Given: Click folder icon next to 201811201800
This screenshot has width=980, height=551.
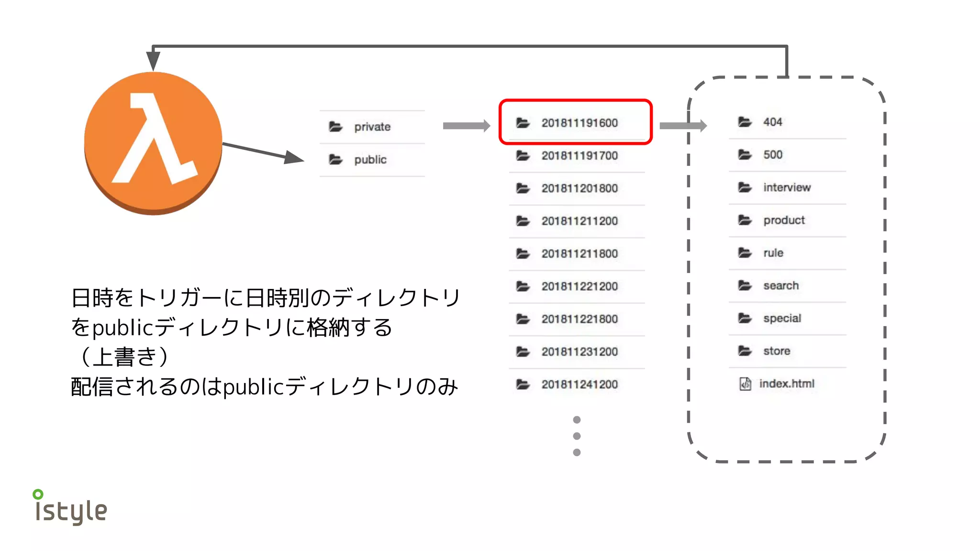Looking at the screenshot, I should coord(523,188).
